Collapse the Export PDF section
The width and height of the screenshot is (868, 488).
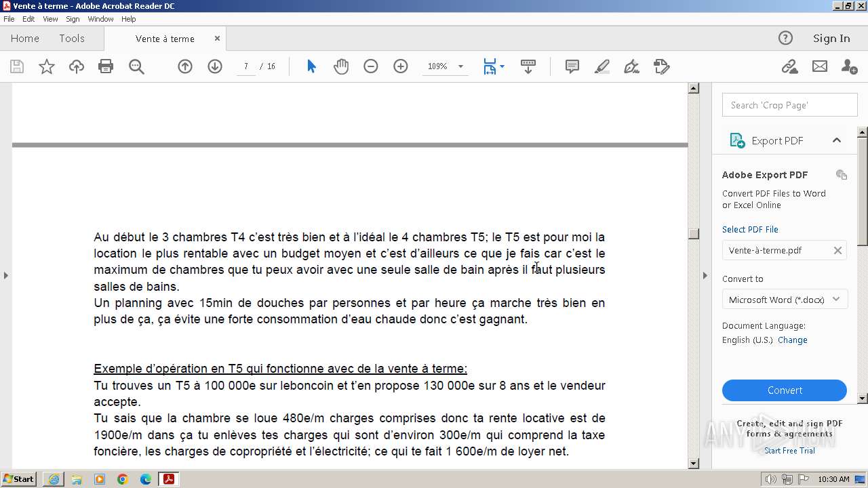pos(836,140)
